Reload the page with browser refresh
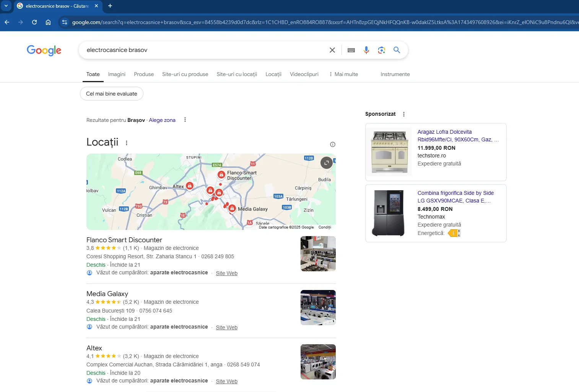Image resolution: width=579 pixels, height=392 pixels. 34,22
